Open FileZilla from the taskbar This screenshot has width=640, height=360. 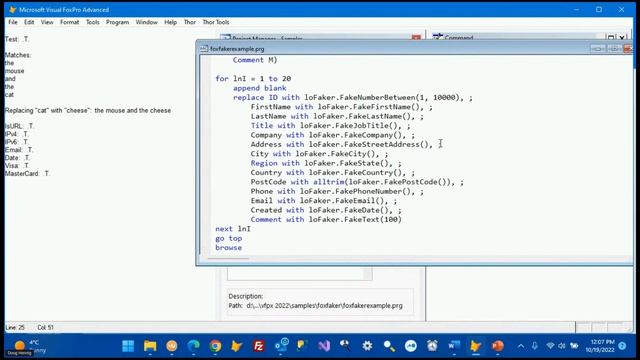[259, 346]
